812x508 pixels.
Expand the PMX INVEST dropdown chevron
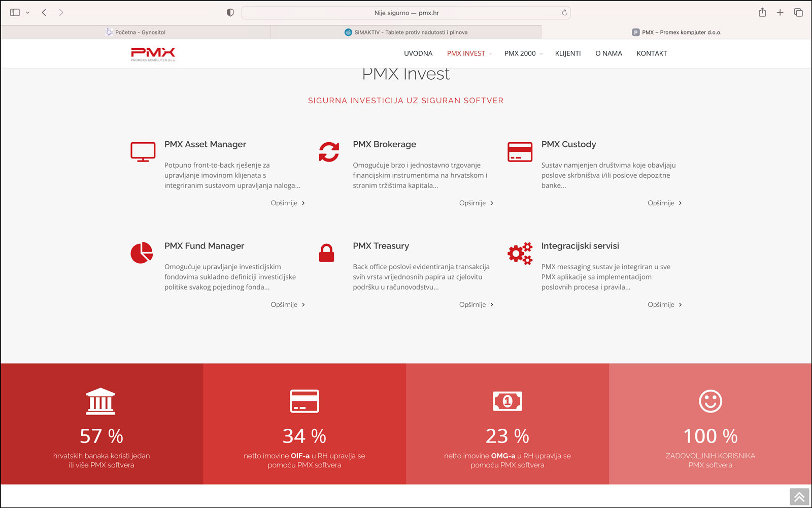click(x=491, y=54)
